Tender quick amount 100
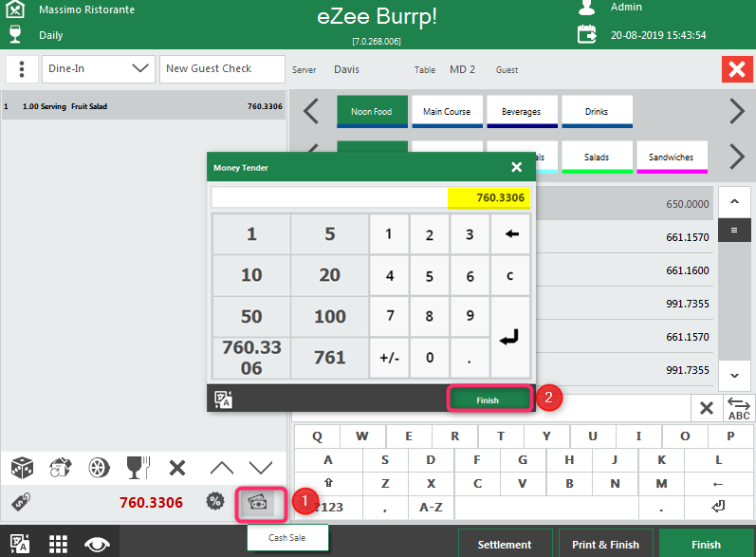The image size is (756, 557). (330, 316)
